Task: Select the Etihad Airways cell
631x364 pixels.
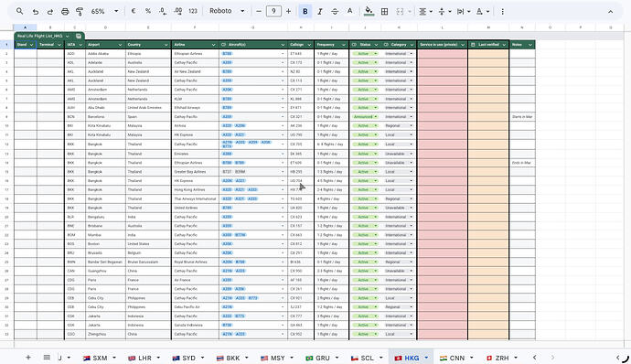Action: click(x=195, y=108)
